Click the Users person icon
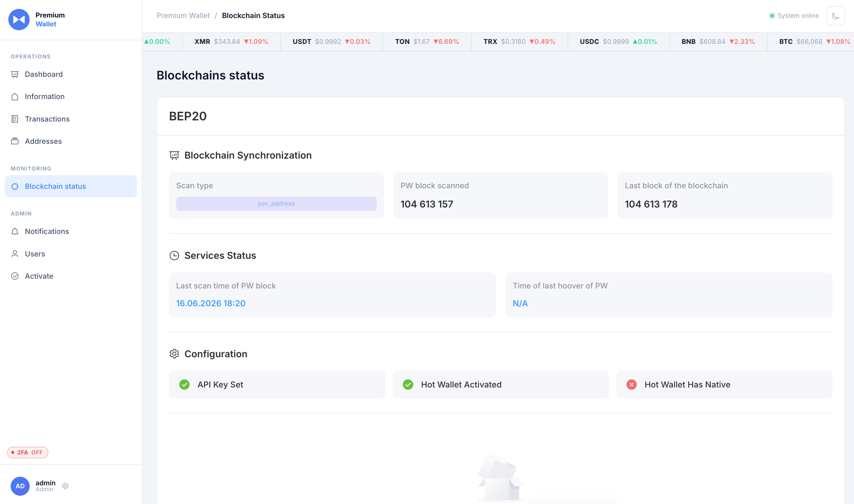 coord(15,254)
